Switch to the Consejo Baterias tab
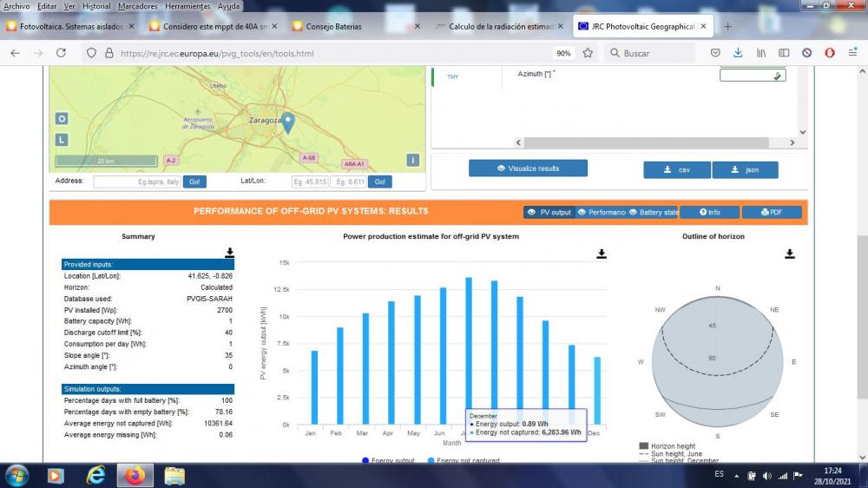 tap(355, 26)
